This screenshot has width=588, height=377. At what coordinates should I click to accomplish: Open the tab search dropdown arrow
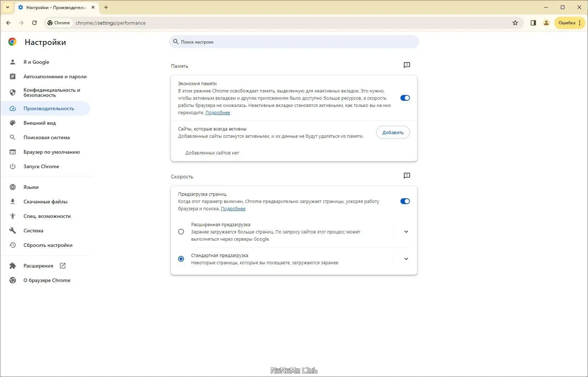click(x=7, y=7)
